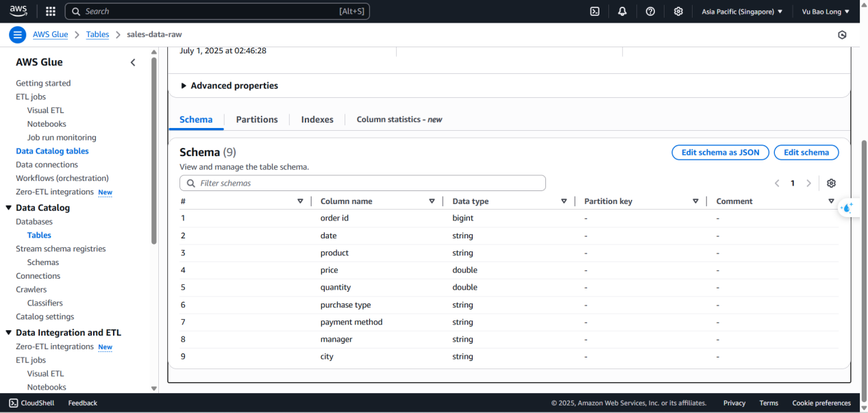Open Connections in Data Catalog section

pos(38,276)
